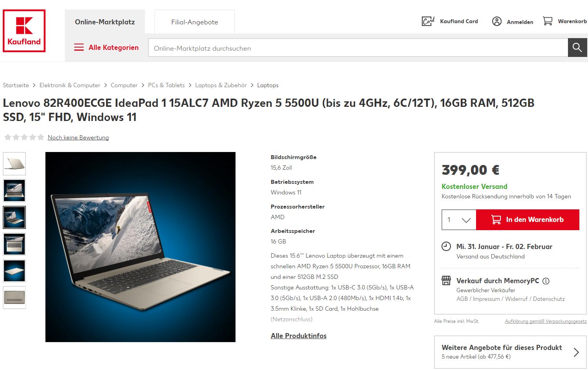Screen dimensions: 588x370
Task: Switch to Filial-Angebote tab
Action: point(194,22)
